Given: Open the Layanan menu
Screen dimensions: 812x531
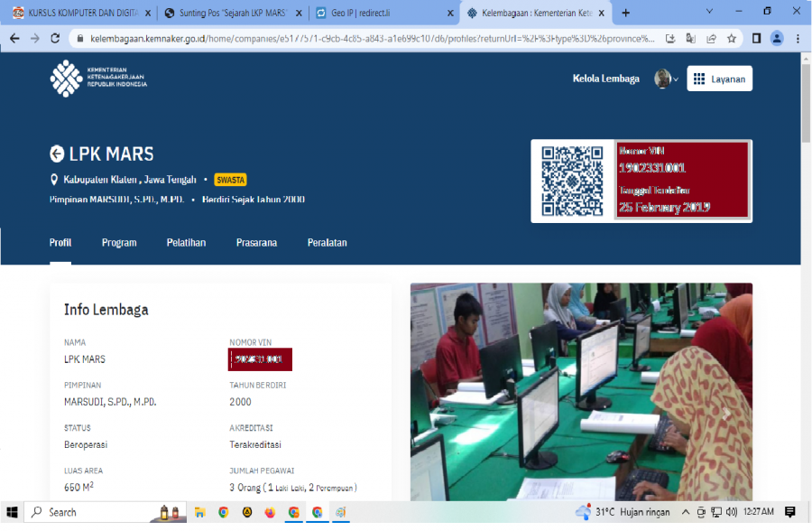Looking at the screenshot, I should (719, 79).
